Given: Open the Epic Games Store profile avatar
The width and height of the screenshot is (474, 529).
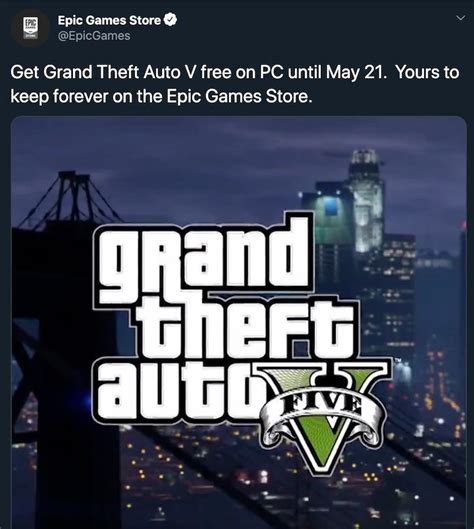Looking at the screenshot, I should (x=30, y=29).
